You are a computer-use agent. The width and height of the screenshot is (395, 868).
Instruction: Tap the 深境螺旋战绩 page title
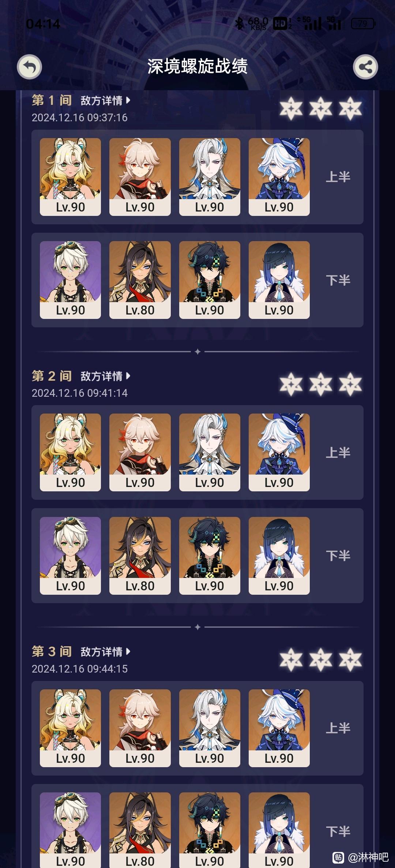(x=197, y=66)
